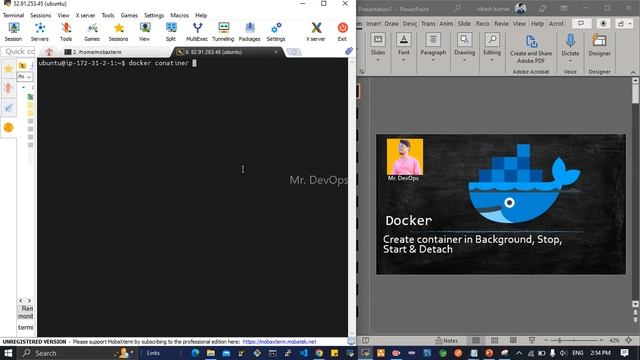
Task: Click the new tab button in MobaXterm
Action: click(293, 52)
